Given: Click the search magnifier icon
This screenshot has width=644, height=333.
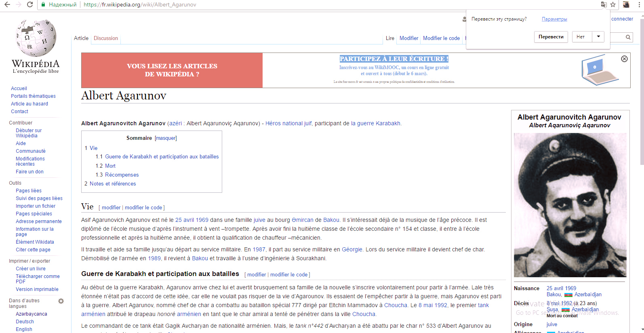Looking at the screenshot, I should coord(628,37).
